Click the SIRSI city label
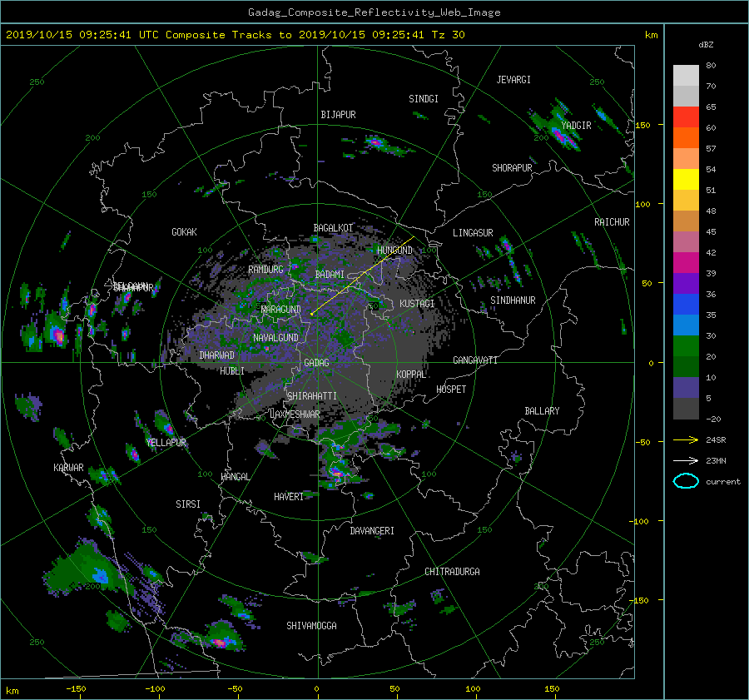749x700 pixels. coord(188,504)
